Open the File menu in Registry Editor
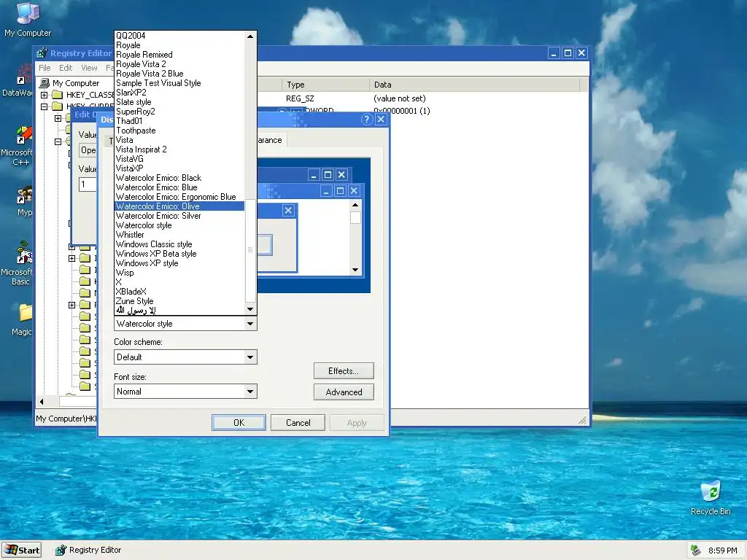 (44, 68)
